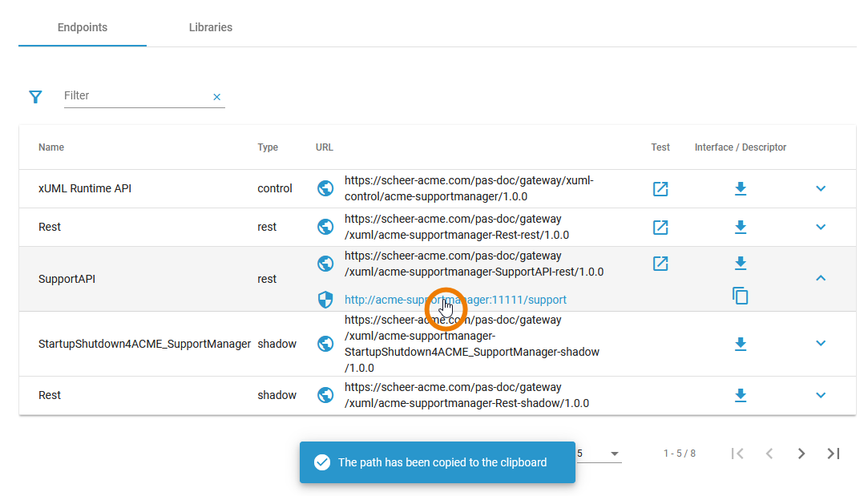The width and height of the screenshot is (868, 496).
Task: Open test for Rest rest endpoint
Action: [660, 227]
